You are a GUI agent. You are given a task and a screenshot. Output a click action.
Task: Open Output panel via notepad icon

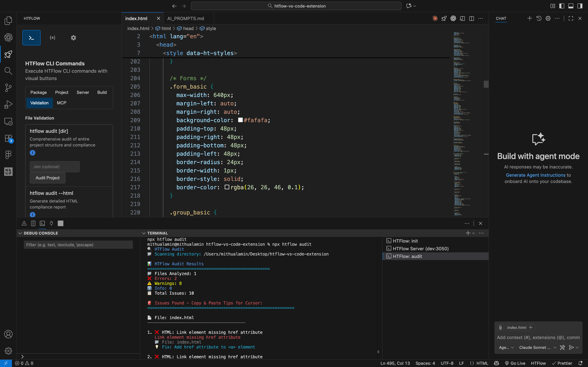click(33, 223)
